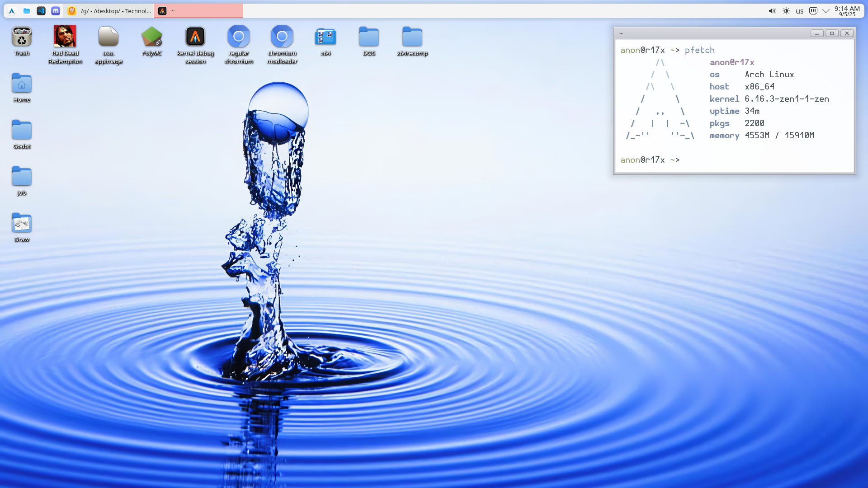This screenshot has height=488, width=868.
Task: Open the Red Dead Redemption desktop icon
Action: (65, 37)
